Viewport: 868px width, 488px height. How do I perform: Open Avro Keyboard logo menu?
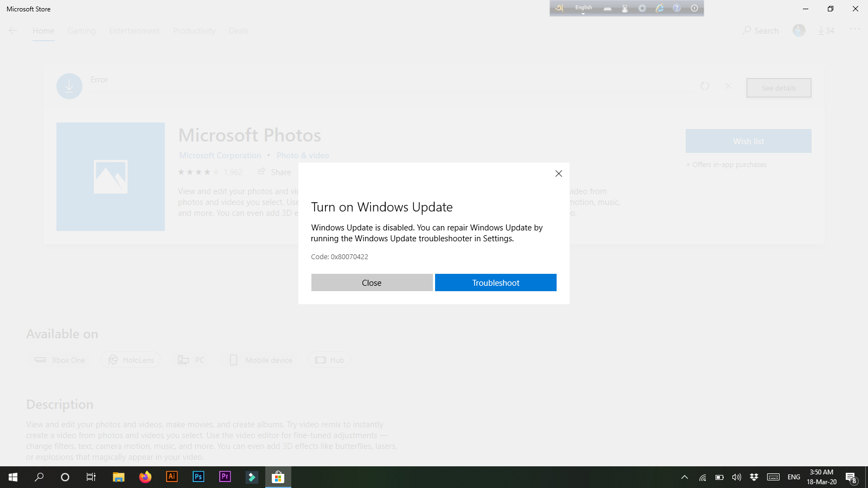click(559, 8)
